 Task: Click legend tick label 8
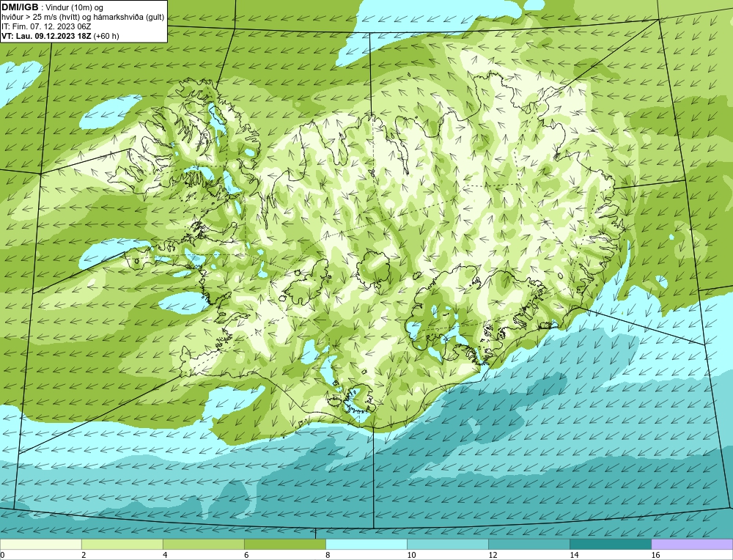coord(328,555)
